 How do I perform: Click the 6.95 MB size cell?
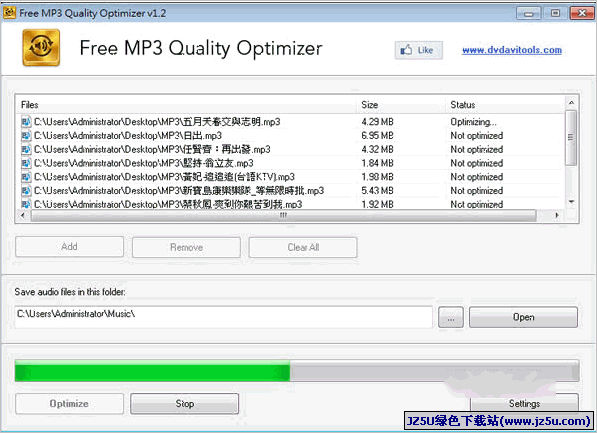pyautogui.click(x=377, y=136)
